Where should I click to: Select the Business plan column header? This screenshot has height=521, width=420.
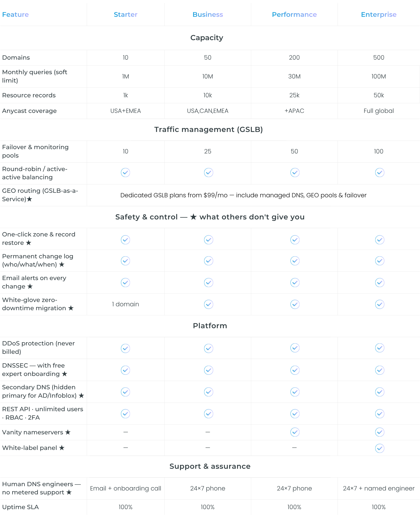pos(208,15)
